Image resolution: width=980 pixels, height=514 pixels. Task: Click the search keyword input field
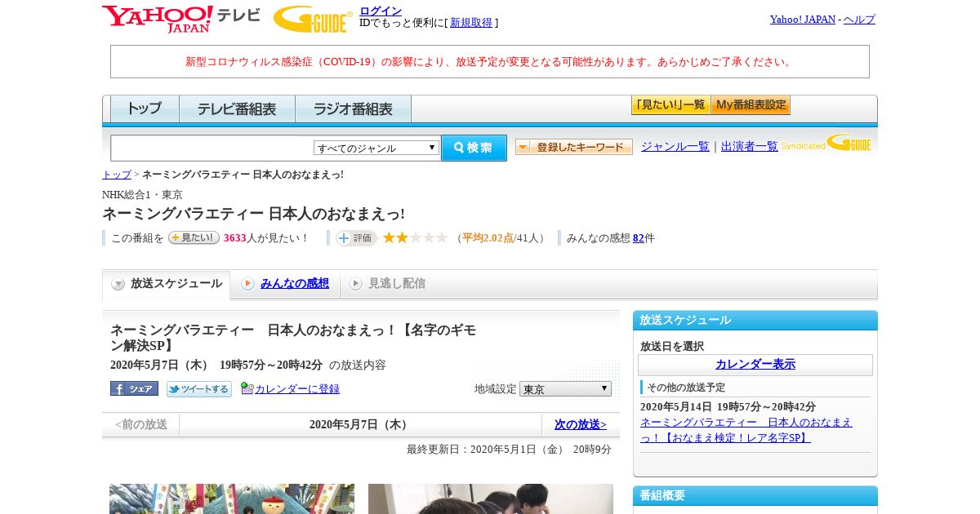(212, 148)
